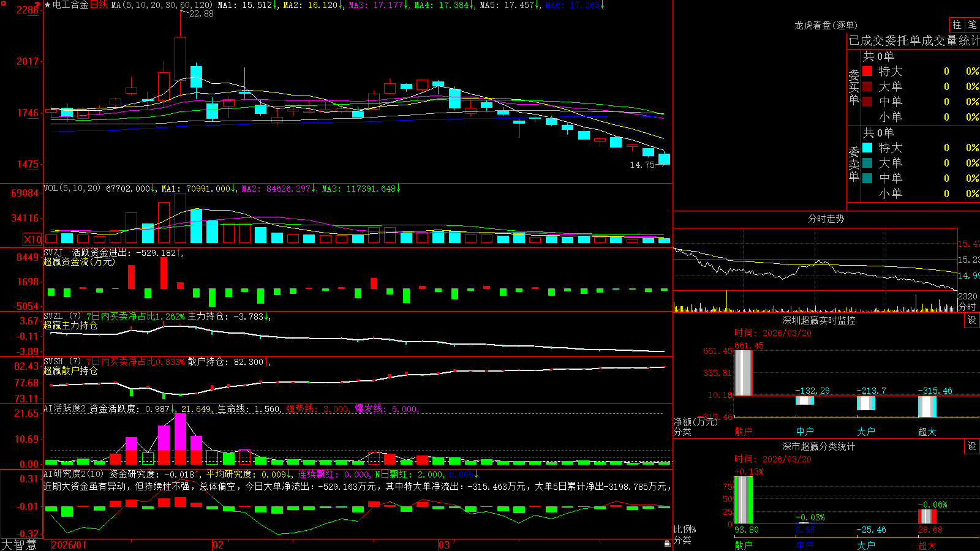This screenshot has height=551, width=980.
Task: Click the 02 month timeline marker
Action: (218, 545)
